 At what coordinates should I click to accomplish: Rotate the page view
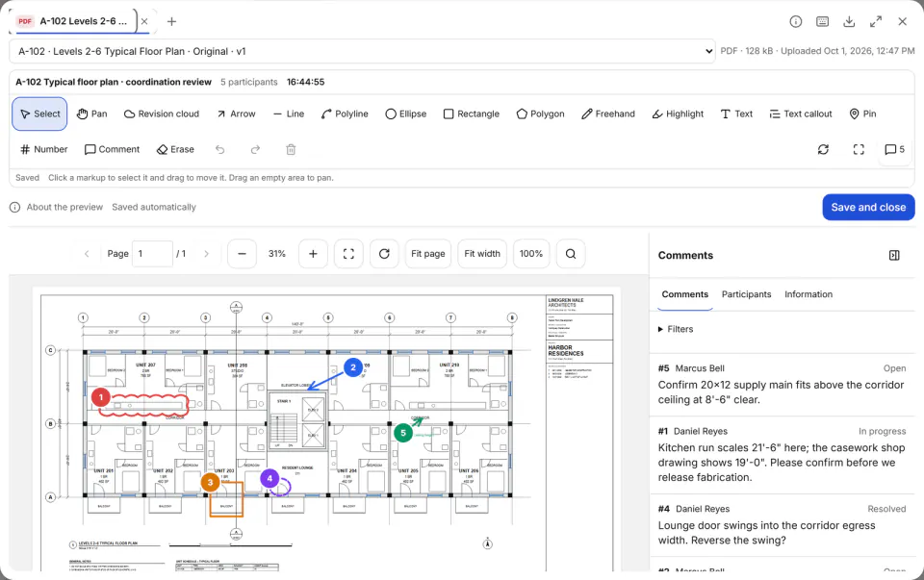(384, 254)
